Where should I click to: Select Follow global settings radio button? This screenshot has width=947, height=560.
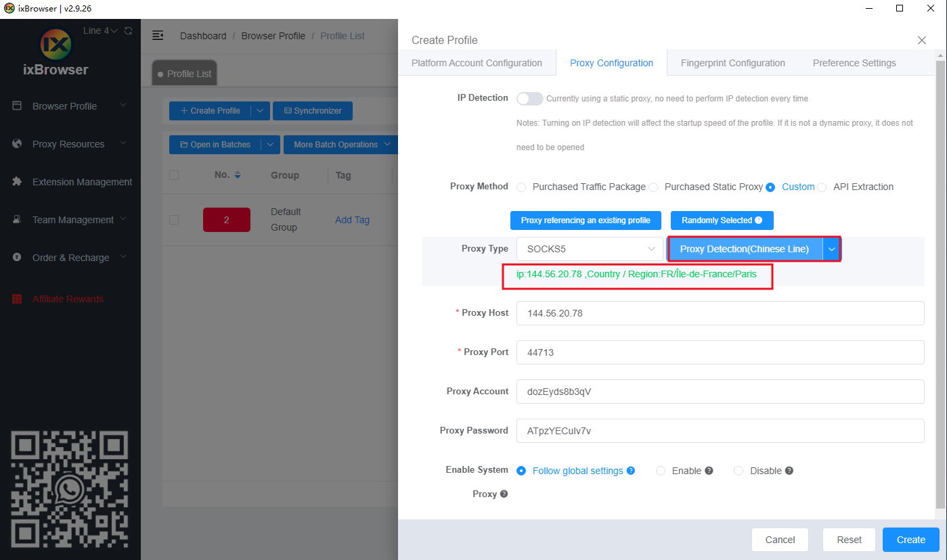tap(521, 471)
